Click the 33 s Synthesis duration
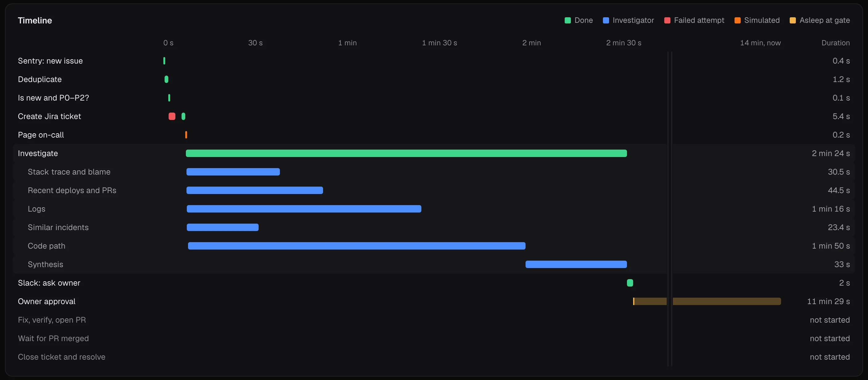868x380 pixels. coord(842,264)
